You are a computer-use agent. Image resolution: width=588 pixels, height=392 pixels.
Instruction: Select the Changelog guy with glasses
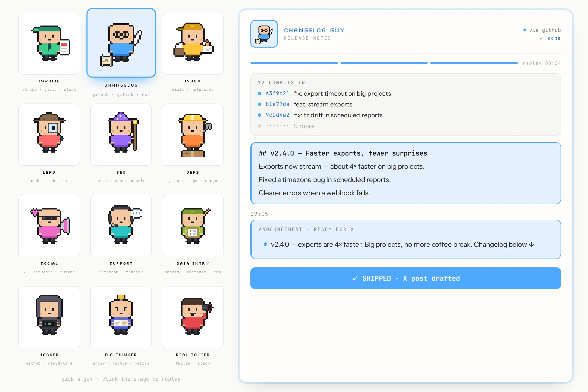pos(121,43)
